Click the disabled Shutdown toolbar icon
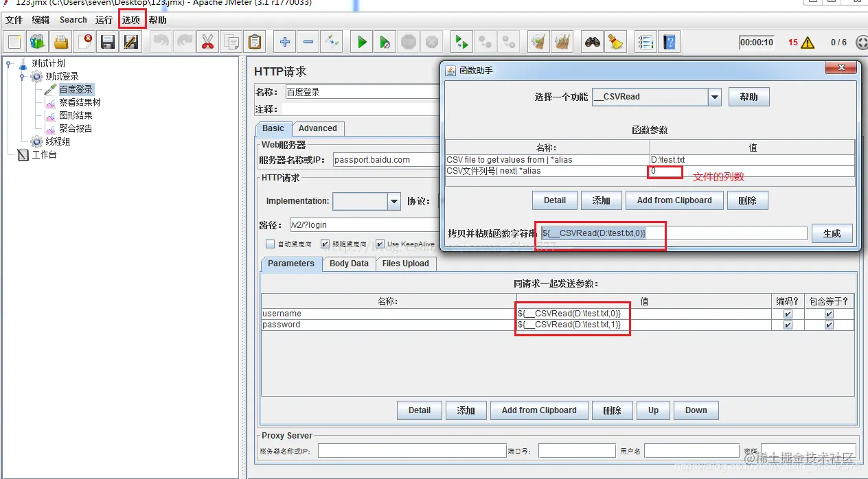Viewport: 868px width, 479px height. (432, 42)
